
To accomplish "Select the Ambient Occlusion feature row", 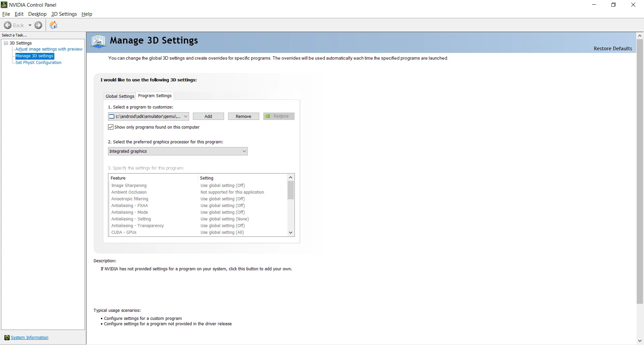I will [198, 192].
